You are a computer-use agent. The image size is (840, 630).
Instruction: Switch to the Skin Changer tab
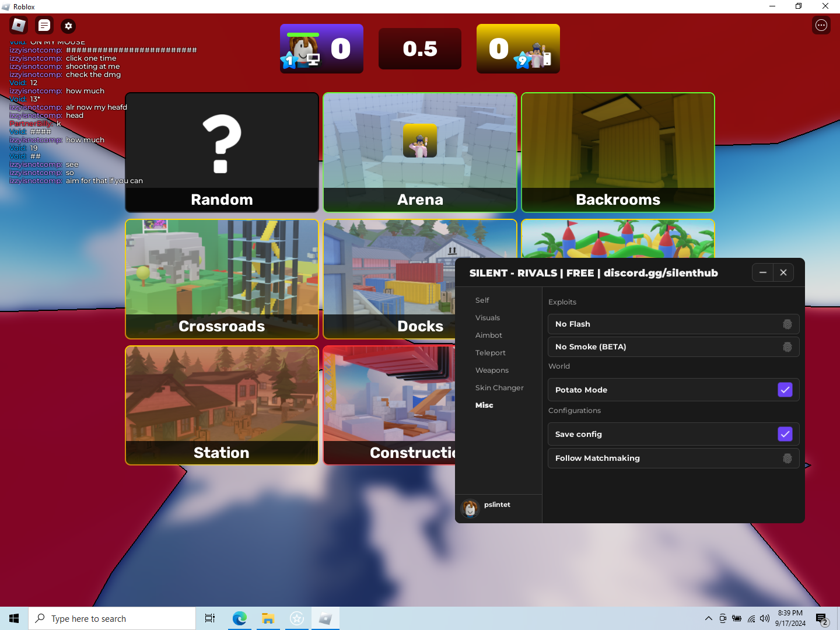(499, 388)
